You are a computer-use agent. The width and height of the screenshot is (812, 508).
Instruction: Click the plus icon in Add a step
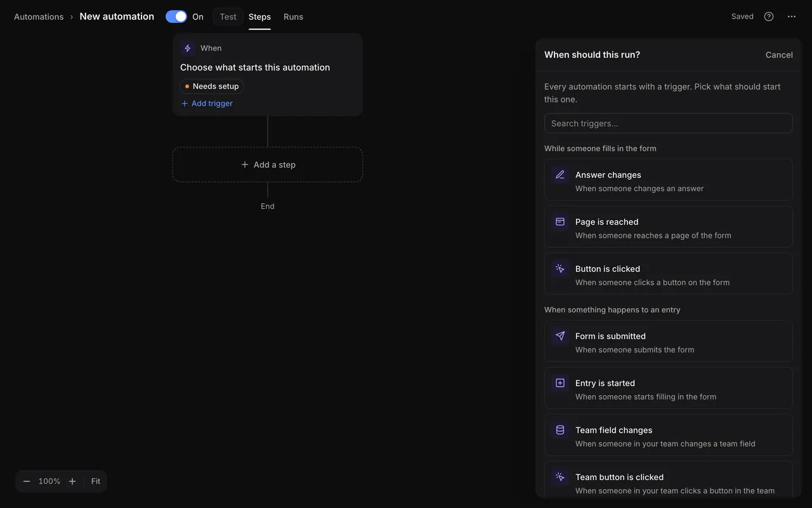[x=245, y=164]
